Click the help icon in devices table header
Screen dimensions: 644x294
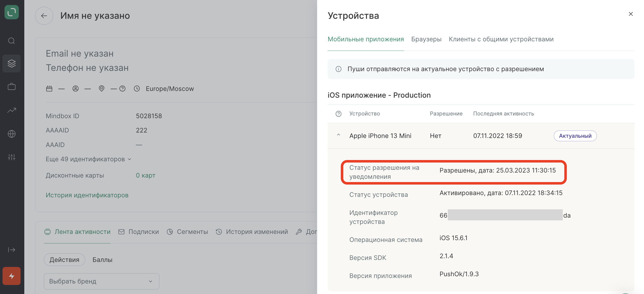pos(339,114)
